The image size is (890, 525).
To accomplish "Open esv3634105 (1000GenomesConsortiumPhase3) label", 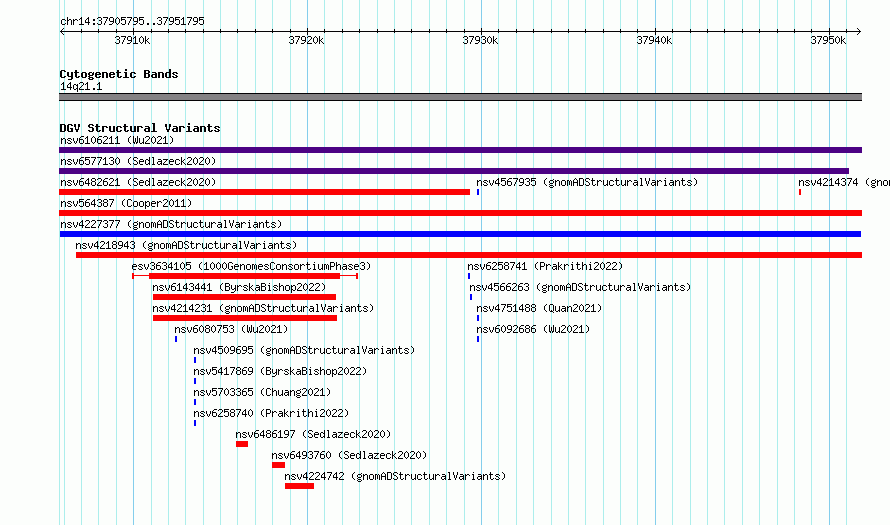I will pyautogui.click(x=251, y=266).
